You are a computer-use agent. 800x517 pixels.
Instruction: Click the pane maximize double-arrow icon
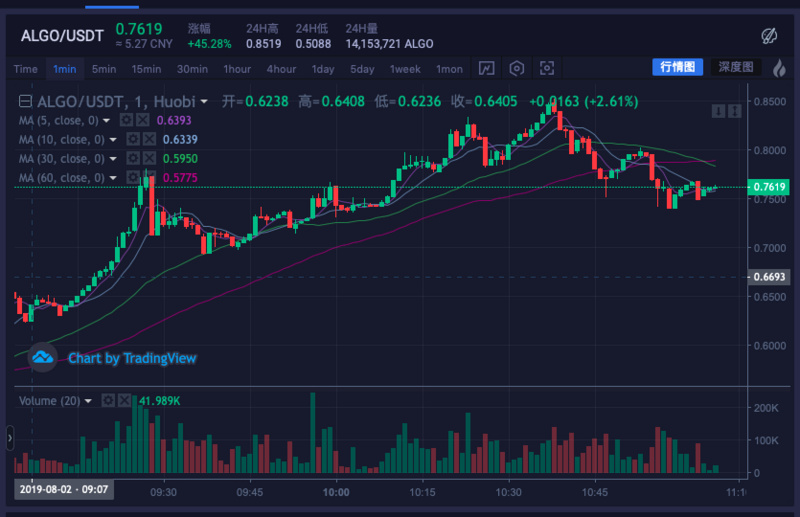coord(735,111)
